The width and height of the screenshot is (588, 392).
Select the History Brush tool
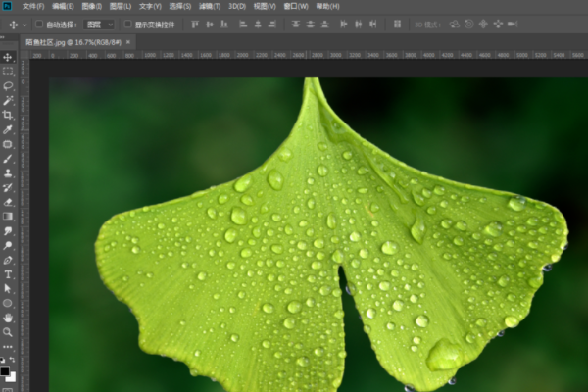click(8, 187)
